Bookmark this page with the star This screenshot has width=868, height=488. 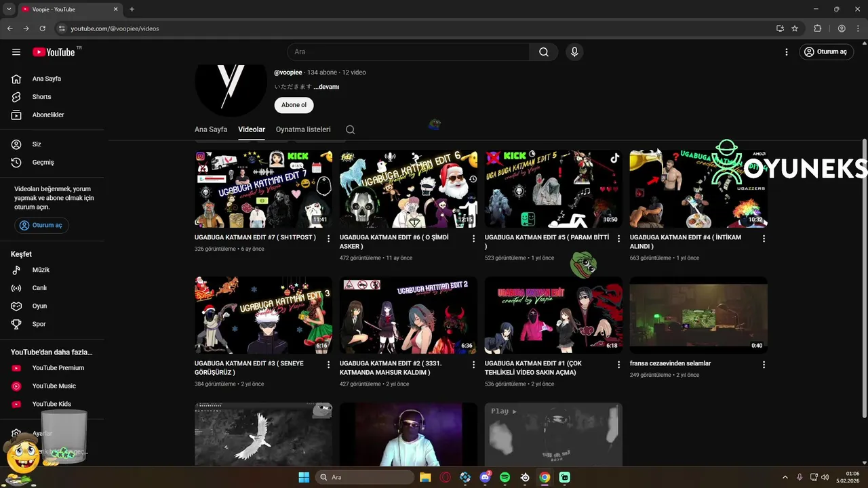tap(795, 28)
